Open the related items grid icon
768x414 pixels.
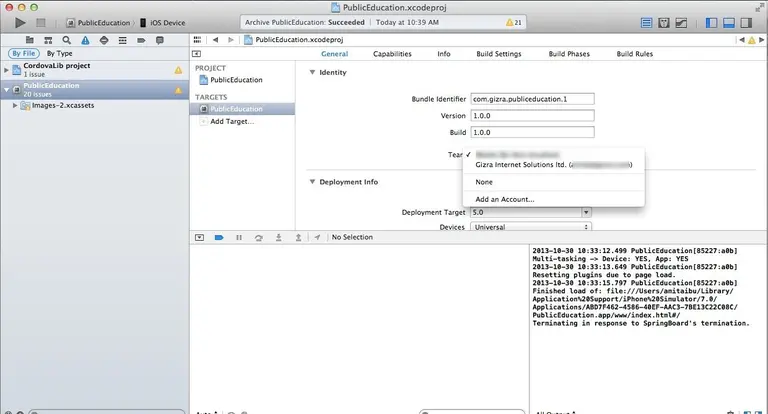[x=197, y=40]
